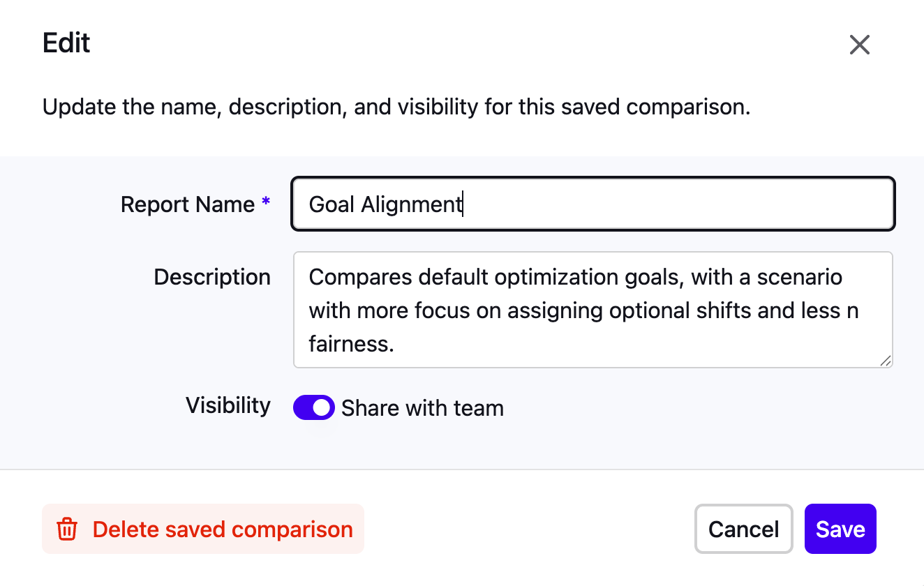Click the Description label
Viewport: 924px width, 586px height.
(x=212, y=277)
